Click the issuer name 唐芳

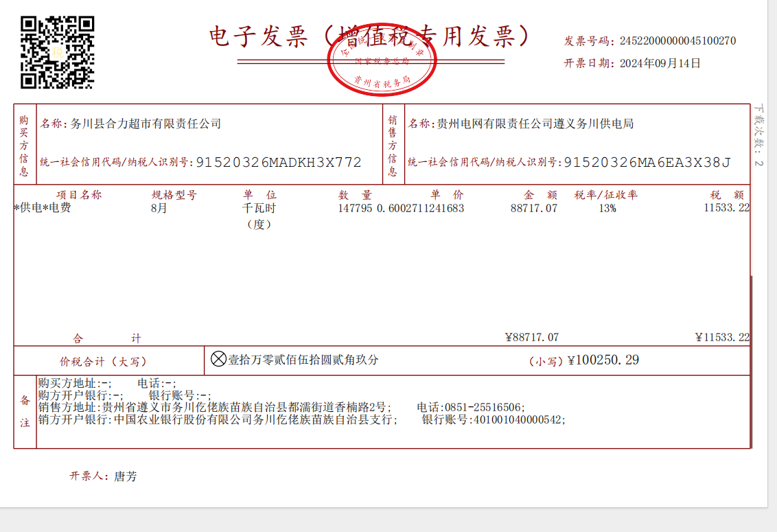coord(125,476)
